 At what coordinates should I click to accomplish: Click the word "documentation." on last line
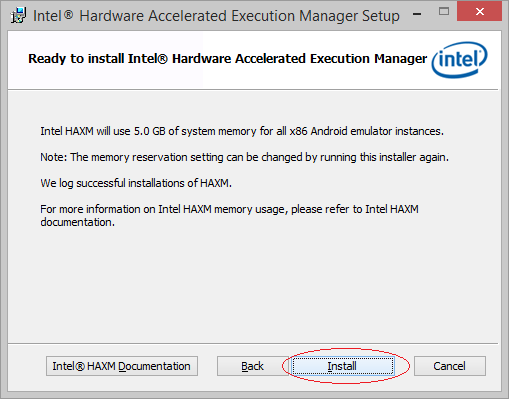point(78,222)
